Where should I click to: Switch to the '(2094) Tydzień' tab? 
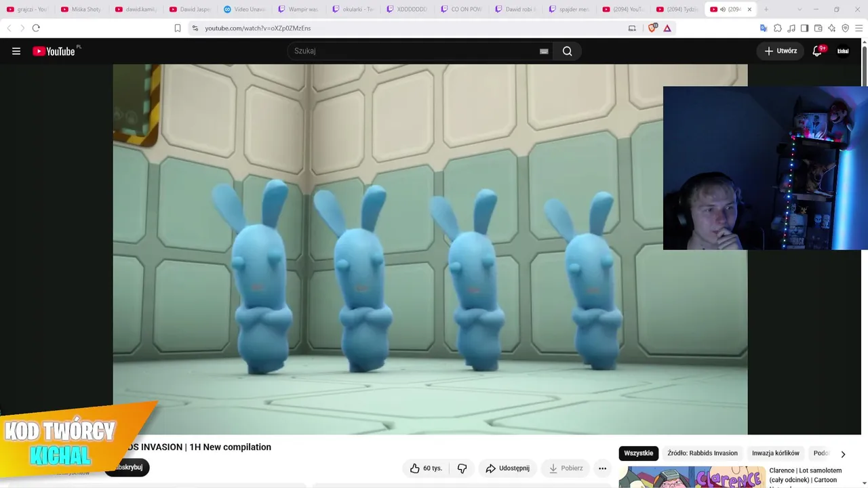click(x=678, y=9)
